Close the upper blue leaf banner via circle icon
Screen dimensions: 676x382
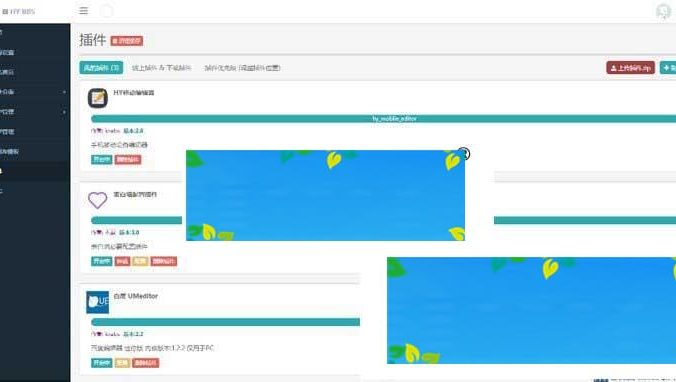click(464, 153)
